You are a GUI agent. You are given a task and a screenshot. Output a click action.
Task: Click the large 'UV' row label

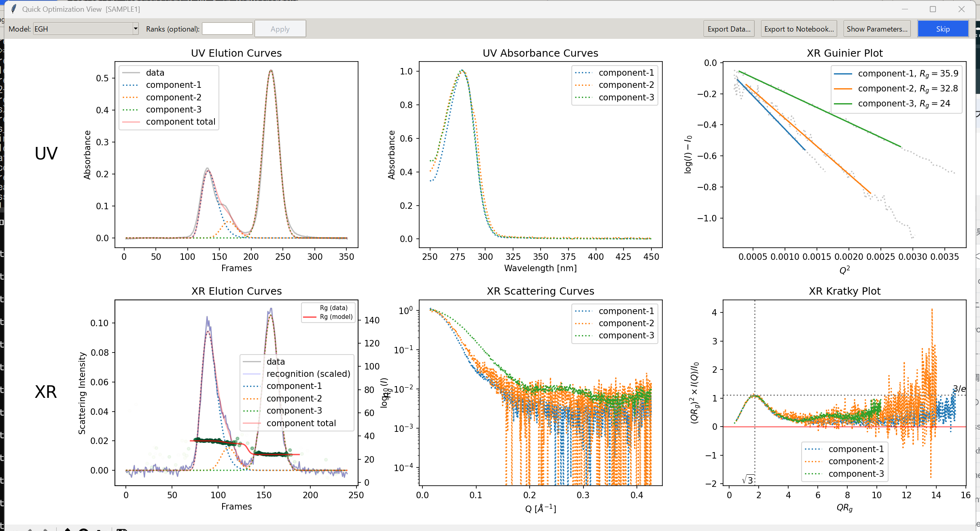coord(46,153)
